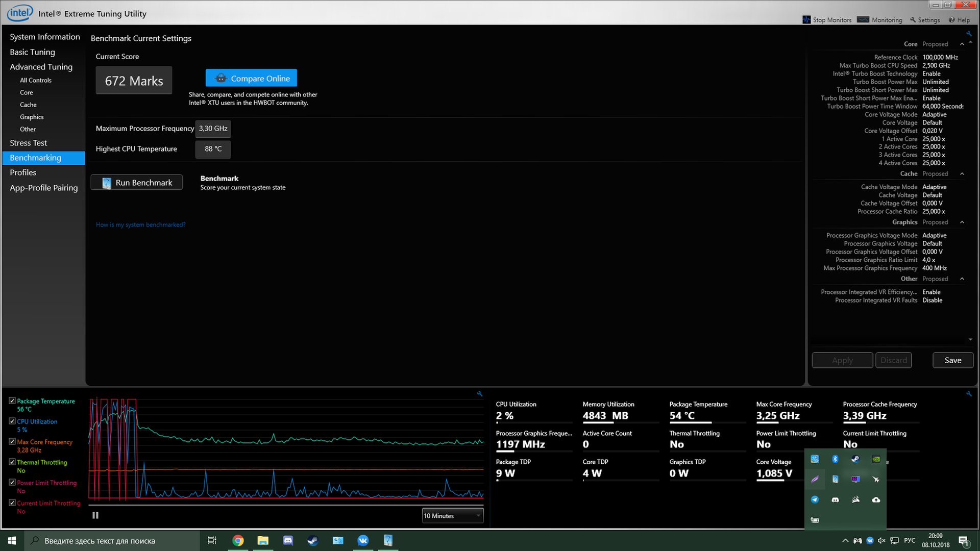The image size is (980, 551).
Task: Open Settings wrench in header
Action: (913, 20)
